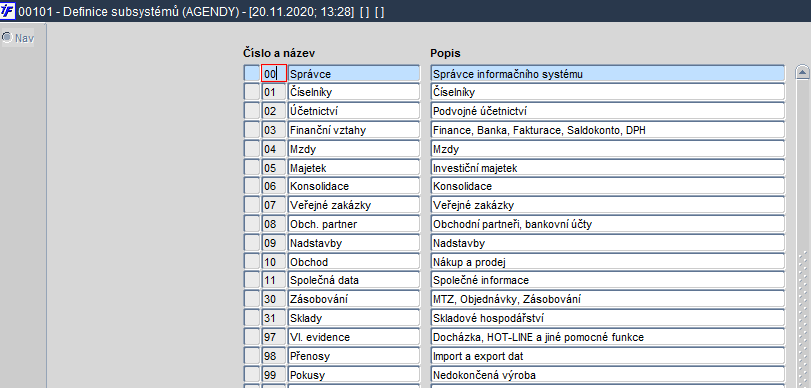Click the description field Mzdy
The image size is (811, 388).
[607, 148]
